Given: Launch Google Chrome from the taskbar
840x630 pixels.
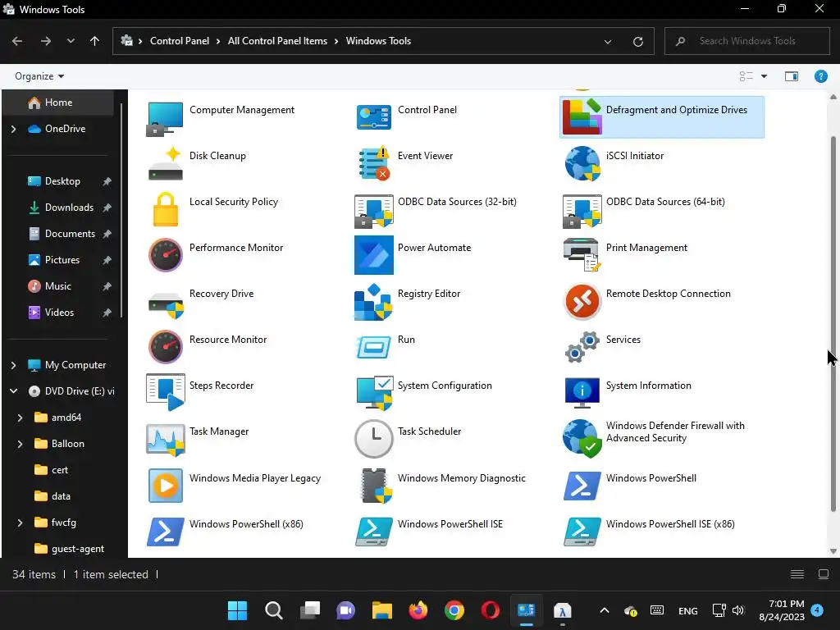Looking at the screenshot, I should (454, 610).
